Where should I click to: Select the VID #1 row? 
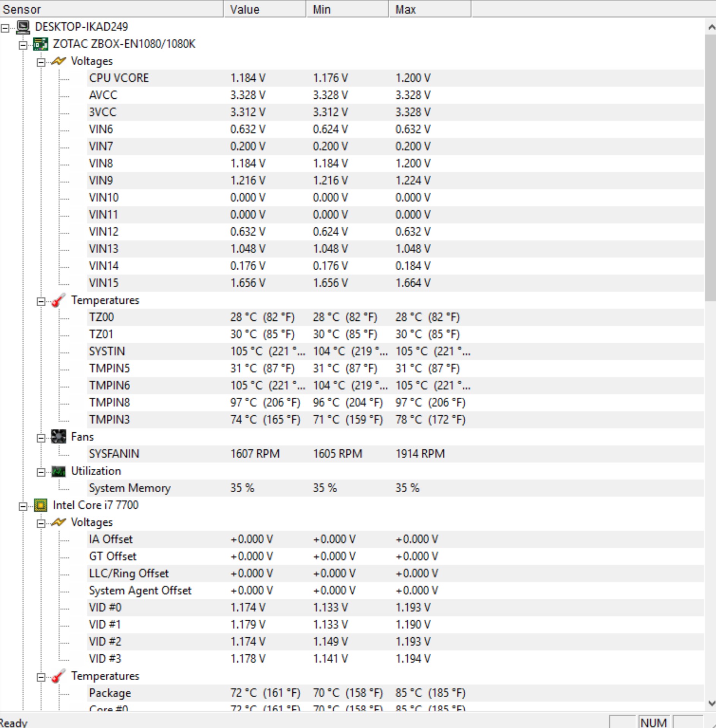[x=395, y=625]
